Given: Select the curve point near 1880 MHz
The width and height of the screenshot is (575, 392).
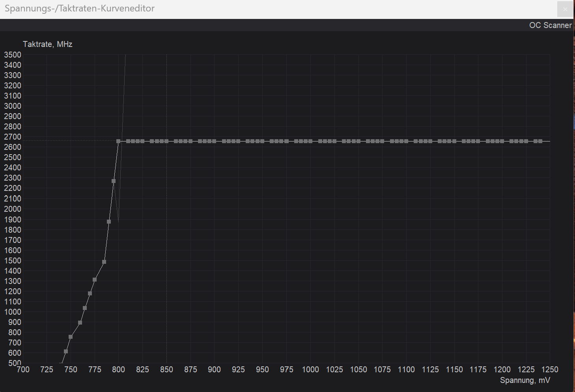Looking at the screenshot, I should coord(109,222).
